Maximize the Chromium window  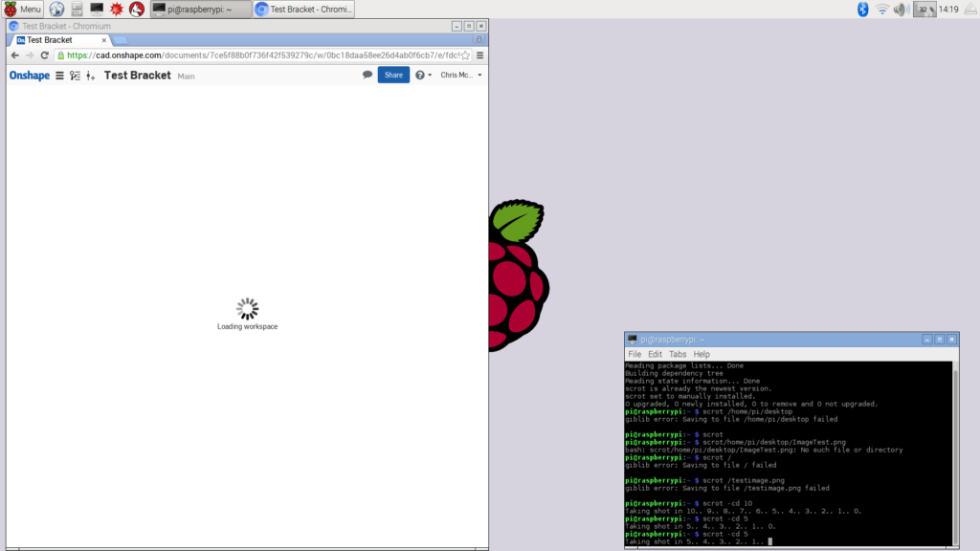point(469,26)
